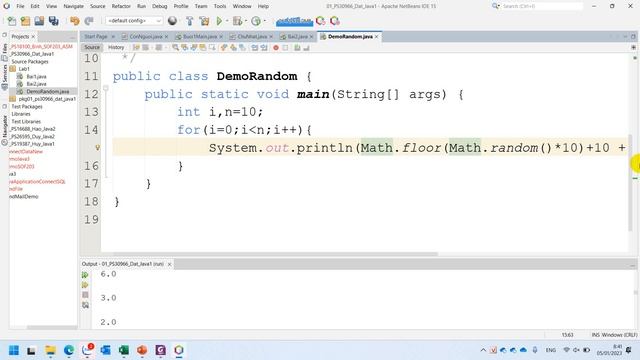Viewport: 640px width, 360px height.
Task: Open the Navigate menu
Action: [x=73, y=6]
